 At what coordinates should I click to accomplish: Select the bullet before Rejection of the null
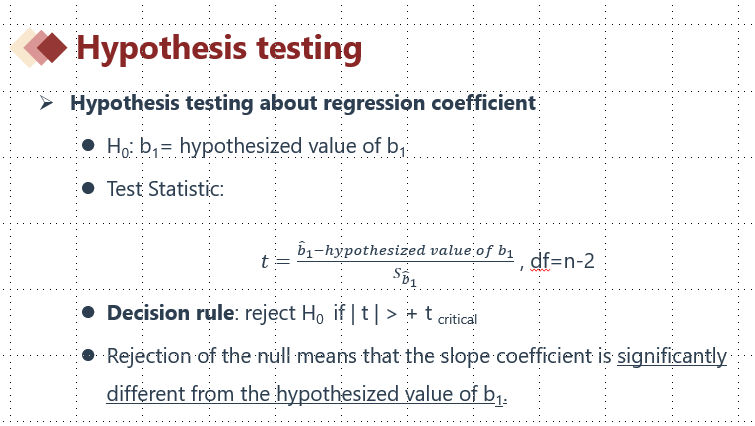pos(88,355)
